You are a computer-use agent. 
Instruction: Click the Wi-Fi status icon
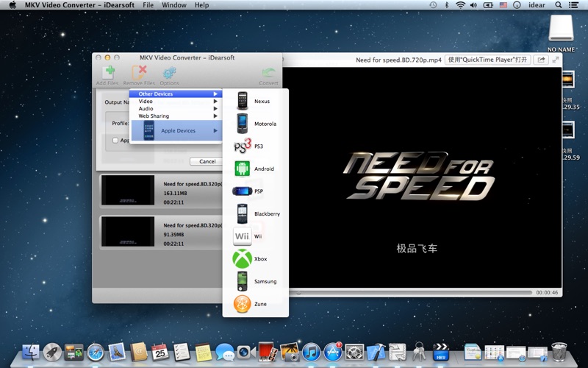tap(460, 5)
